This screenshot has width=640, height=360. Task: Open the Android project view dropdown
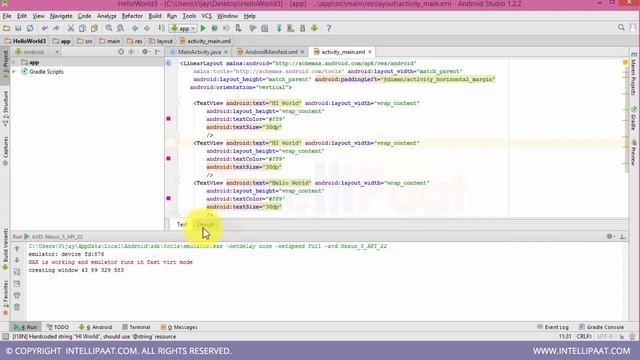pyautogui.click(x=37, y=52)
